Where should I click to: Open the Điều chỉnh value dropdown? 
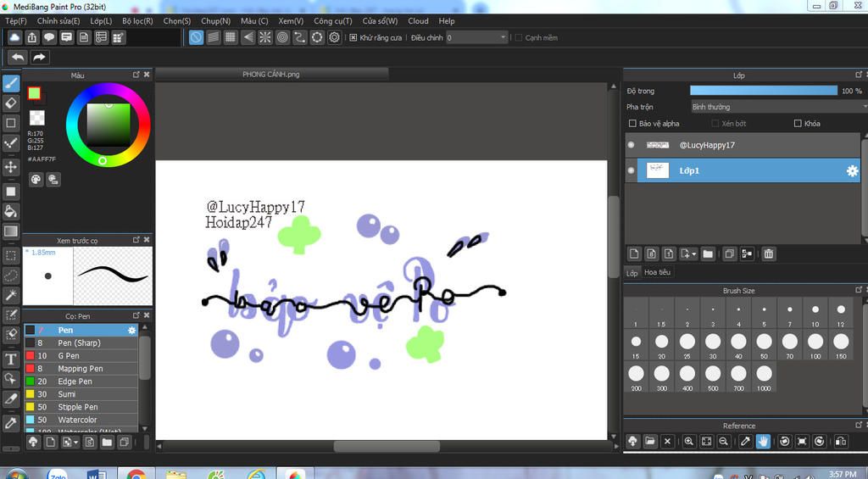pos(476,37)
